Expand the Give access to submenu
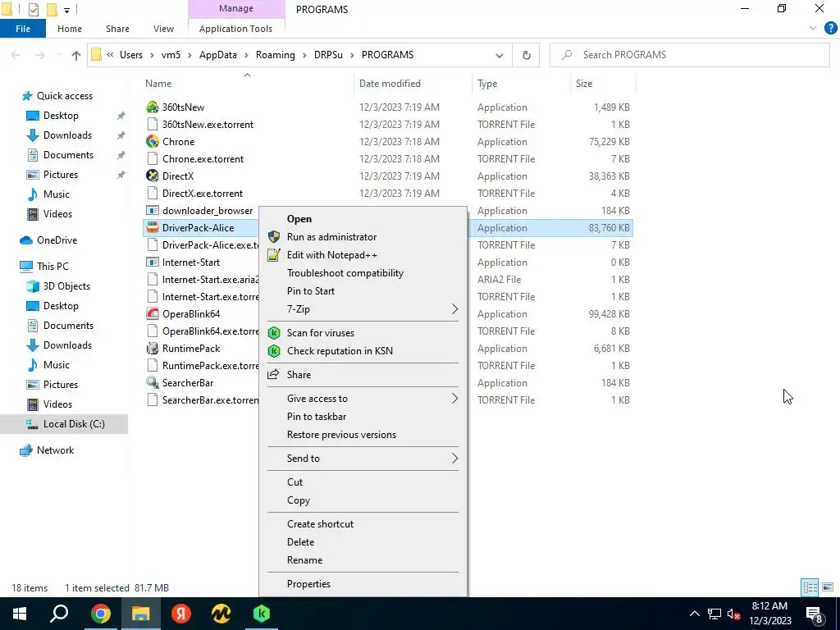The image size is (840, 630). [x=454, y=399]
